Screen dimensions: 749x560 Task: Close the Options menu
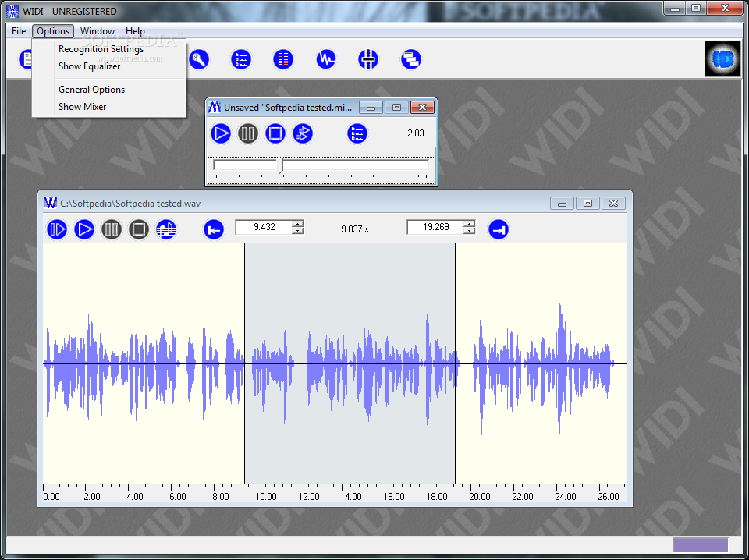tap(53, 31)
